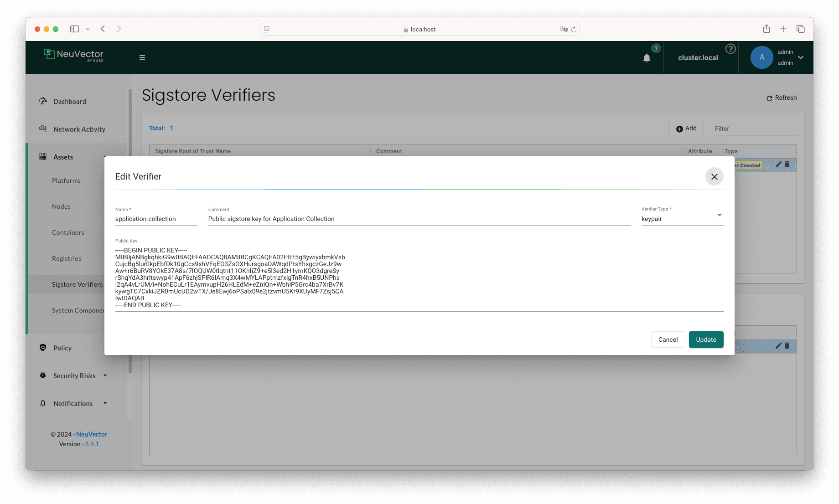This screenshot has height=504, width=839.
Task: Expand the admin account dropdown
Action: point(801,57)
